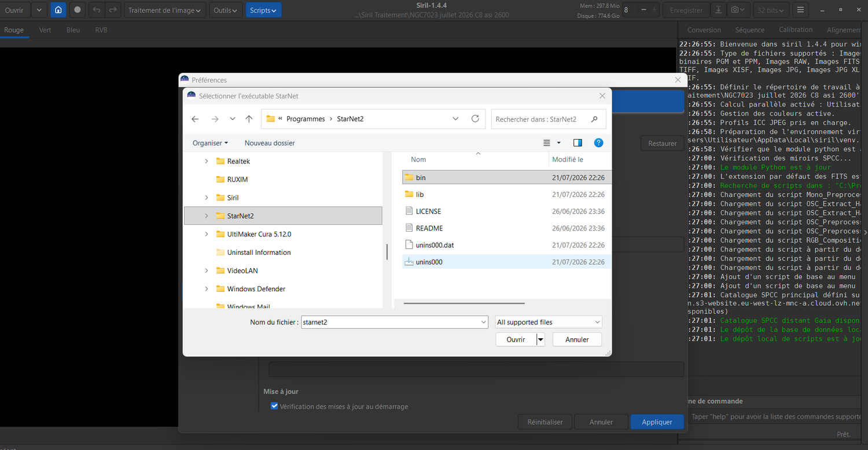The image size is (868, 450).
Task: Switch to the Rouge channel tab
Action: click(14, 30)
